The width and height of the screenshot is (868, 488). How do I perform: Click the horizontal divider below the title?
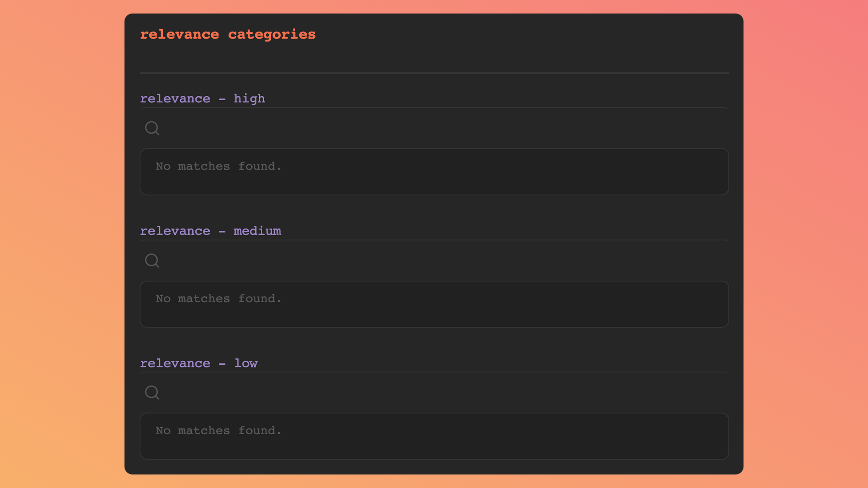click(434, 73)
